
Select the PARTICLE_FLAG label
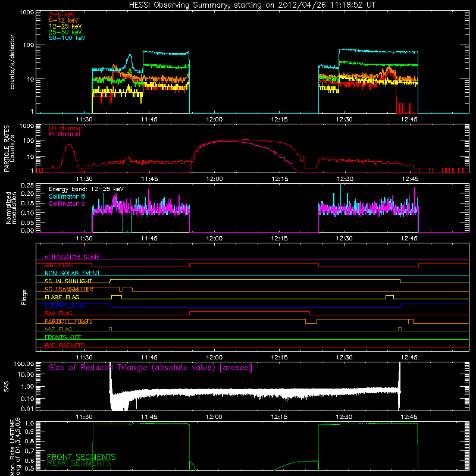point(68,321)
